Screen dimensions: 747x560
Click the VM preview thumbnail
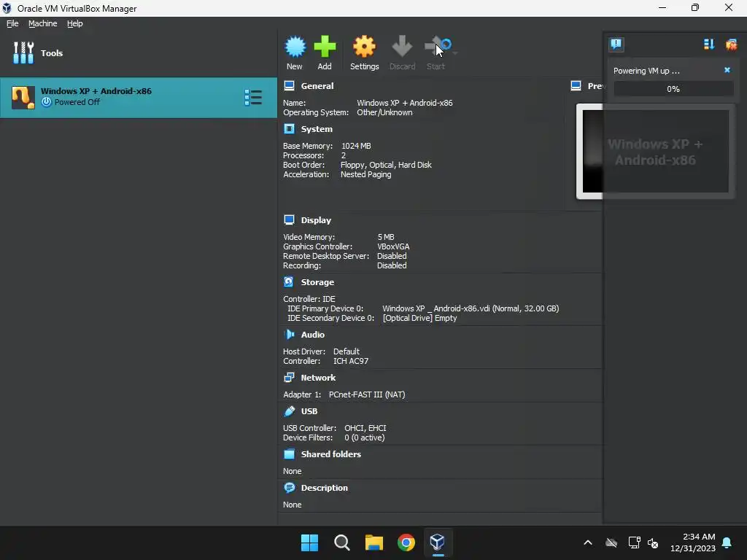[x=655, y=152]
